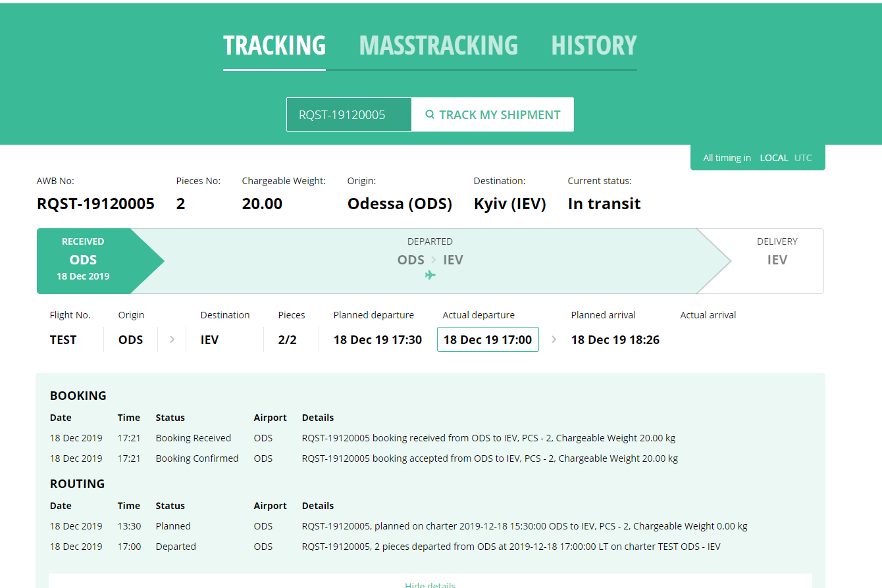The width and height of the screenshot is (882, 588).
Task: Click the AWB number input field
Action: 349,114
